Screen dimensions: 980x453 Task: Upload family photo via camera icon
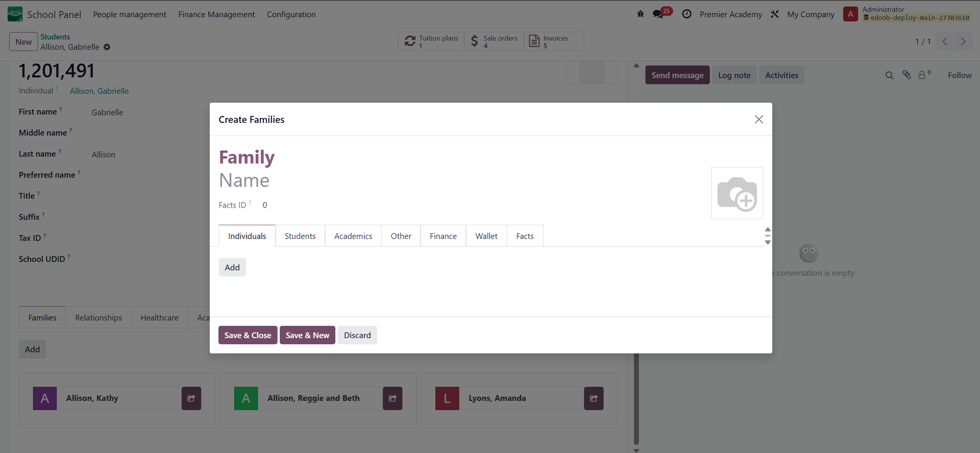[x=737, y=193]
